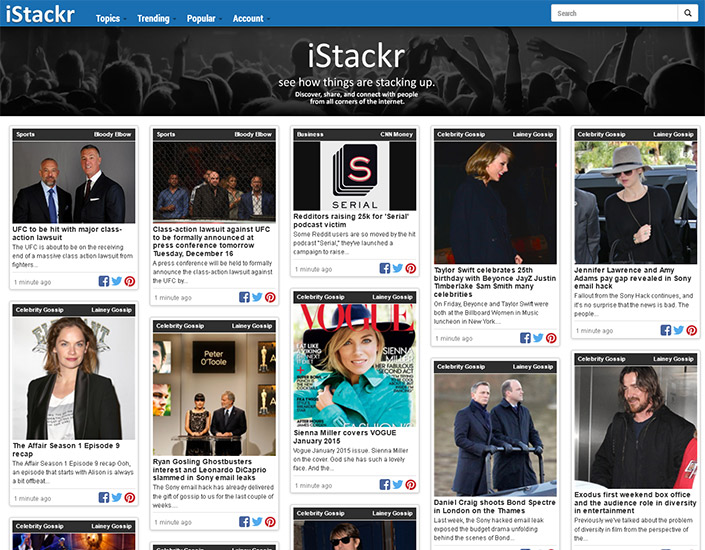Open the Peter O'Toole Oscars stage thumbnail
Screen dimensions: 705x550
214,394
